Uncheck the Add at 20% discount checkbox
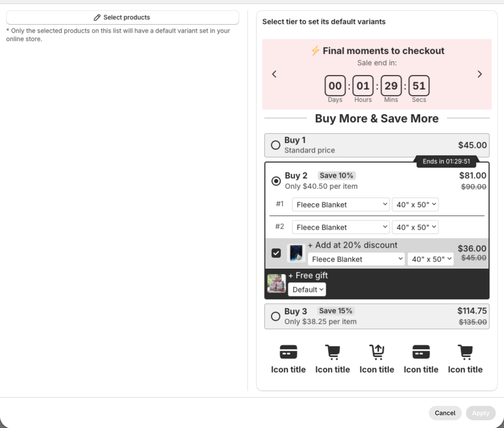Screen dimensions: 504x428 276,253
